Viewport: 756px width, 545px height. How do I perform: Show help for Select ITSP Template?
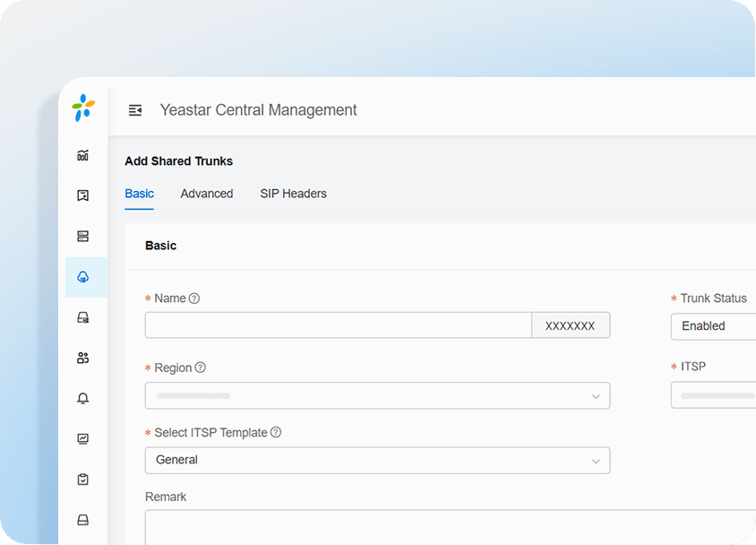tap(276, 432)
